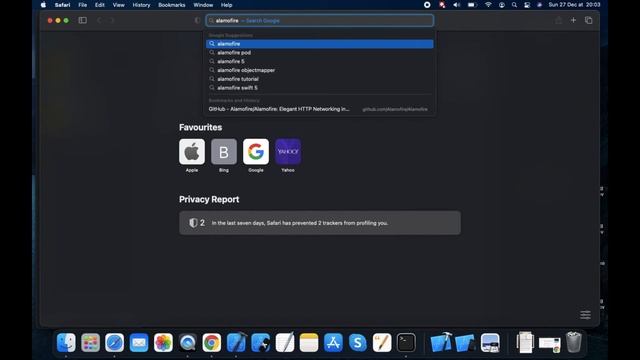Open battery status in menu bar
Viewport: 640px width, 360px height.
472,5
